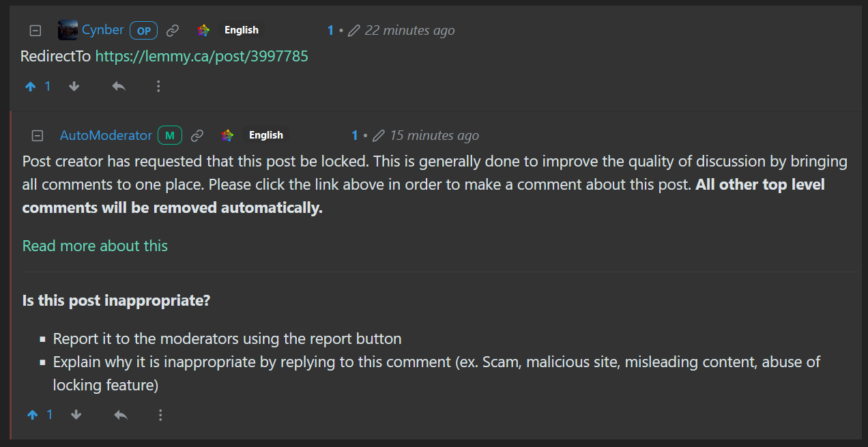Screen dimensions: 868x447
Task: Open more options on AutoModerator's comment
Action: (160, 415)
